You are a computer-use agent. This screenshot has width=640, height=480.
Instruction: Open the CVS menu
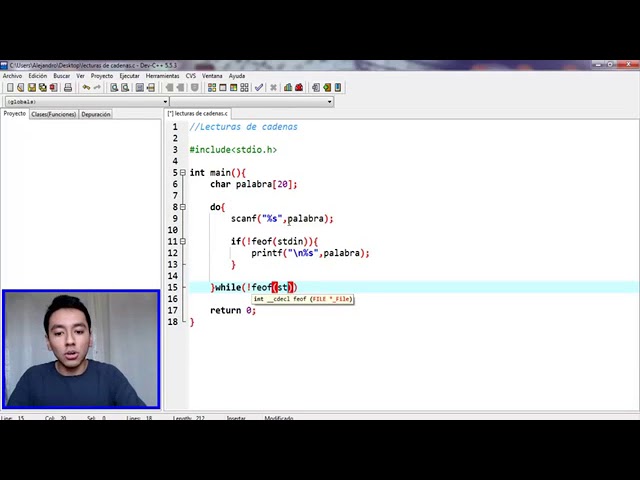coord(191,76)
